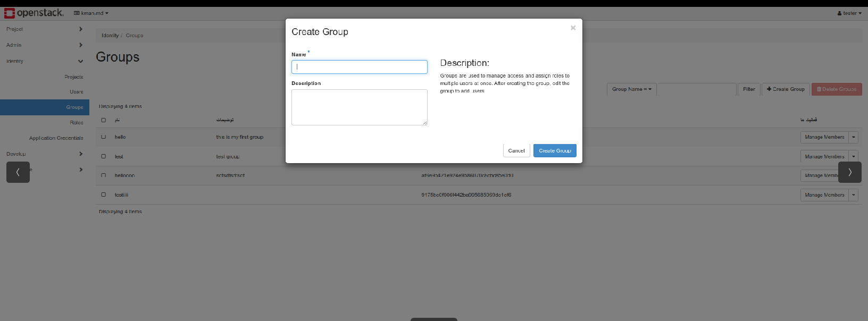Open actions dropdown for hello group
868x321 pixels.
pos(854,137)
